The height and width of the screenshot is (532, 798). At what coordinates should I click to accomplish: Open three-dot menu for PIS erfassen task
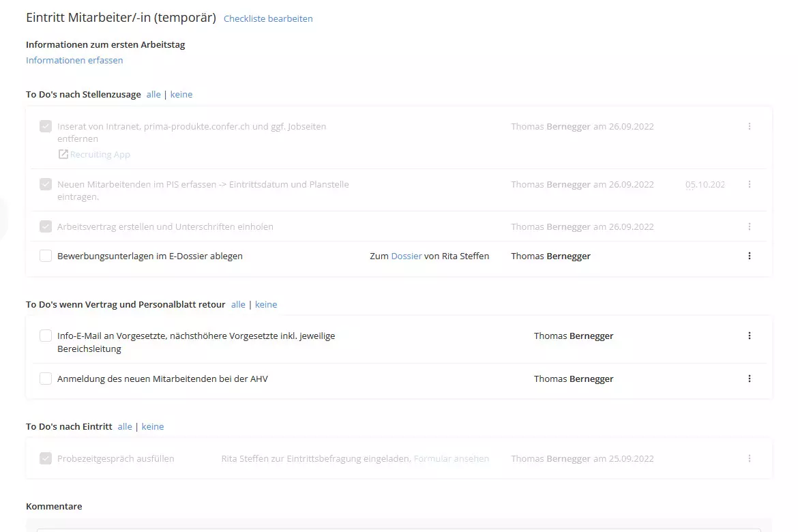749,184
